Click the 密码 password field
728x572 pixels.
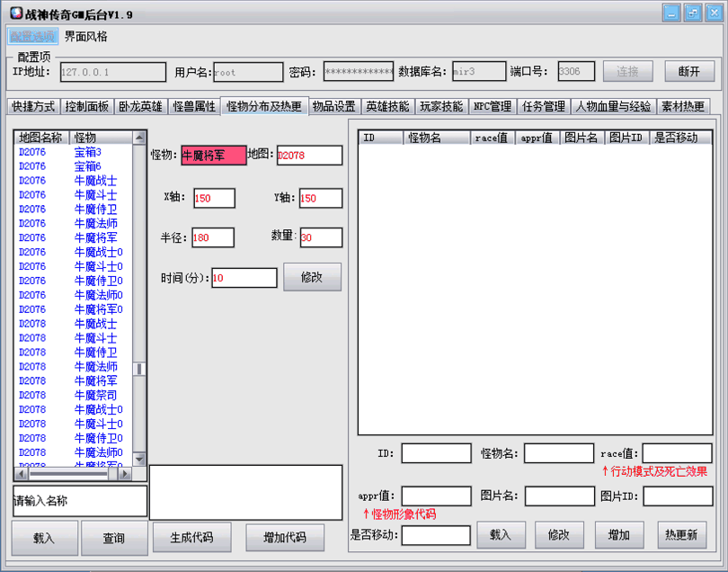tap(359, 72)
